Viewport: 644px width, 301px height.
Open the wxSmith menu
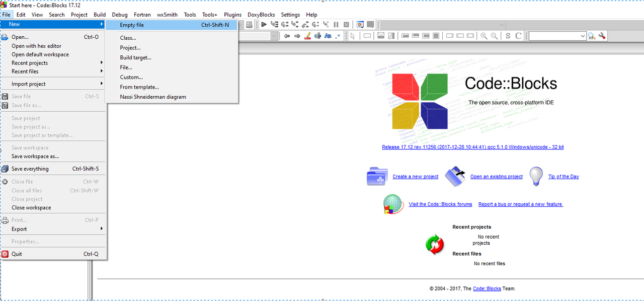point(167,15)
